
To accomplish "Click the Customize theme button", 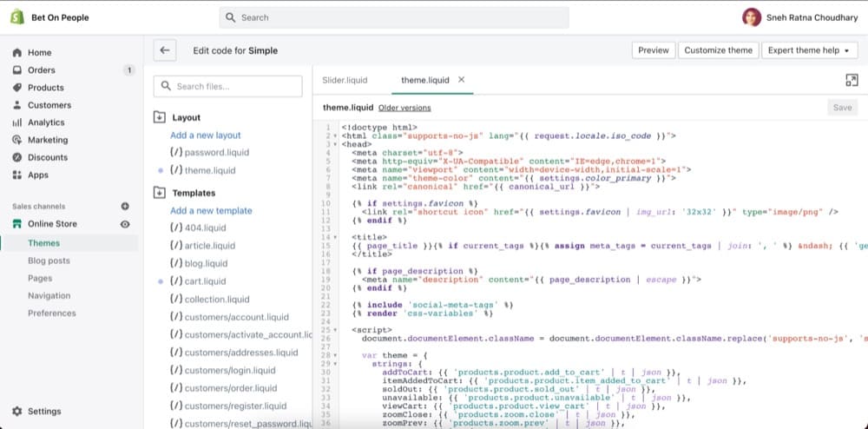I will point(718,50).
